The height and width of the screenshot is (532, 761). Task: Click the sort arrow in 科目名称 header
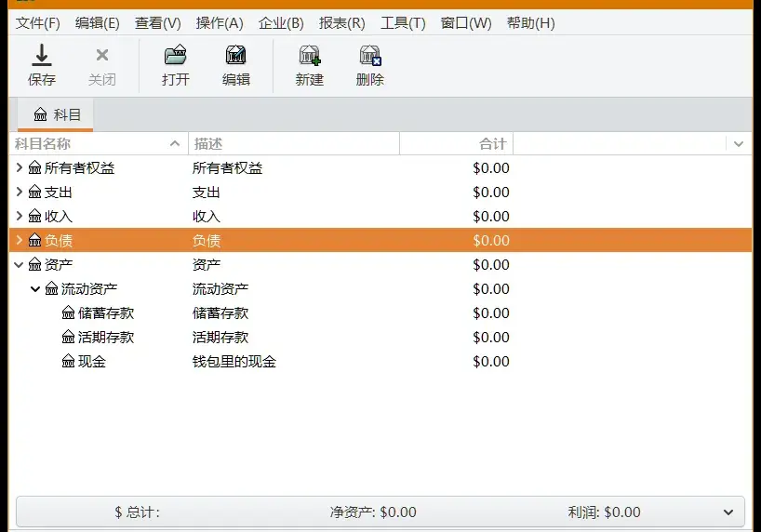[x=175, y=143]
